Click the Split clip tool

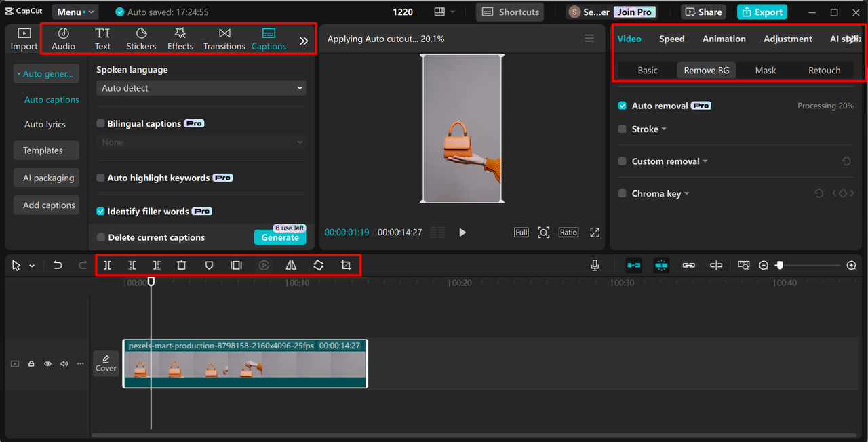[x=107, y=266]
